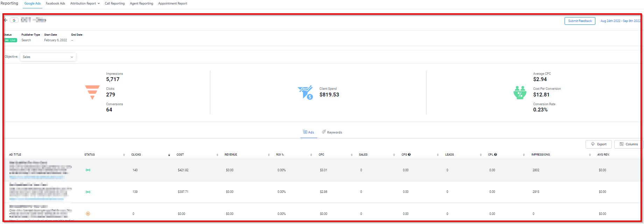Click the Submit Feedback button
Image resolution: width=644 pixels, height=224 pixels.
[x=580, y=21]
